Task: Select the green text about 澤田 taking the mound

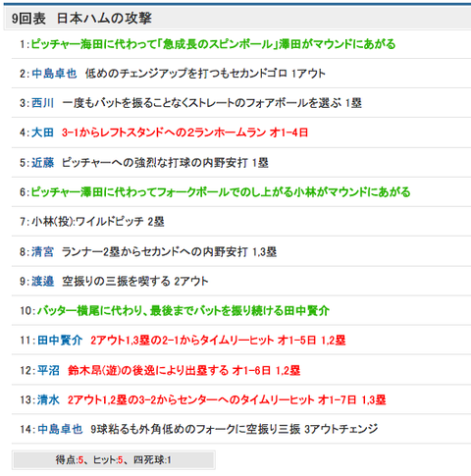Action: click(x=213, y=44)
